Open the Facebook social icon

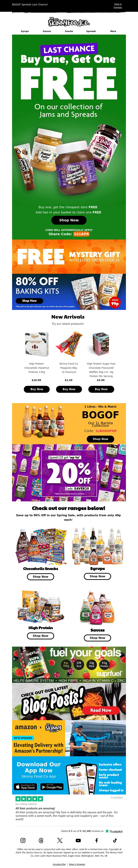pos(96,840)
